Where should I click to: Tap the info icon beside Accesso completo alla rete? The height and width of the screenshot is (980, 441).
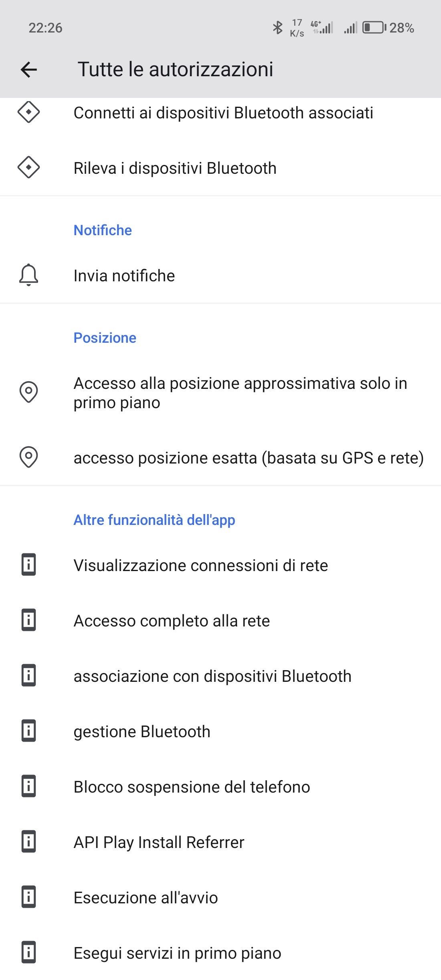pyautogui.click(x=29, y=620)
